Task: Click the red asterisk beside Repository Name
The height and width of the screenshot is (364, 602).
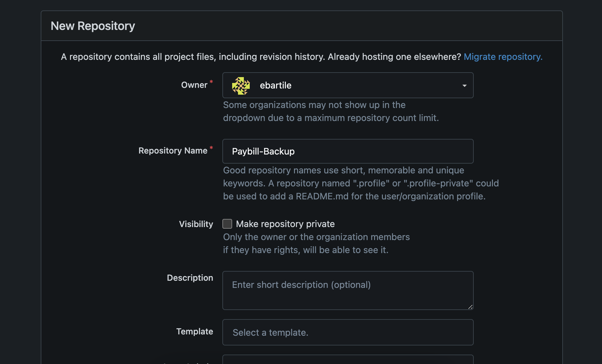Action: click(211, 148)
